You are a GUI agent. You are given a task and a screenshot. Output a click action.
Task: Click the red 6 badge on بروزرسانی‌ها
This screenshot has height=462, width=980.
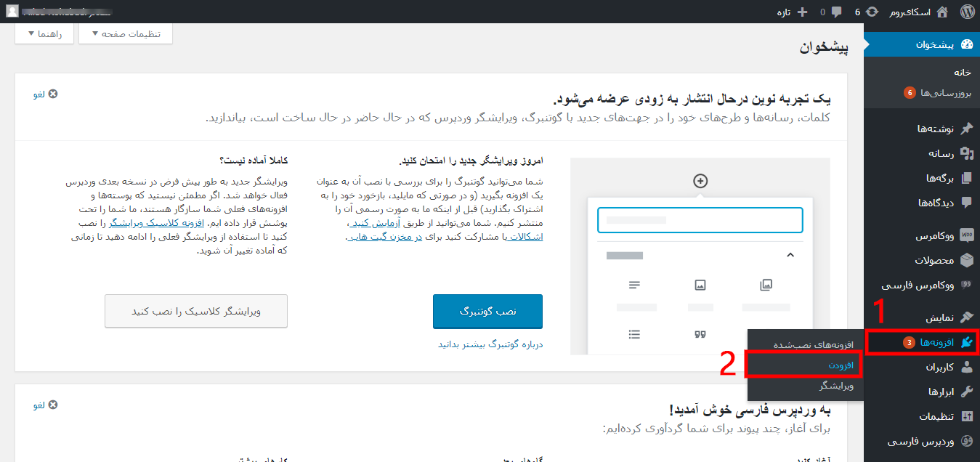(909, 93)
